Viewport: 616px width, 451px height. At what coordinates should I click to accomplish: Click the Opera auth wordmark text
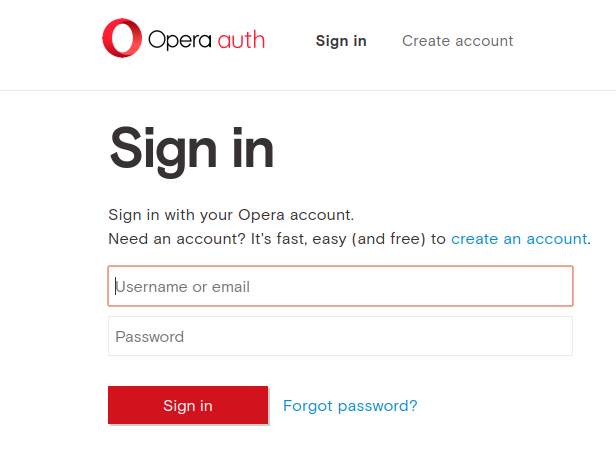pos(207,40)
